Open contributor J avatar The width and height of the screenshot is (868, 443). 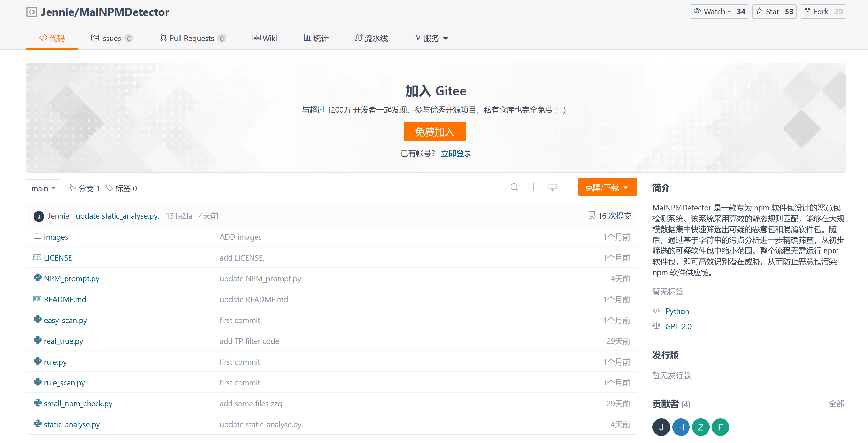(x=661, y=427)
